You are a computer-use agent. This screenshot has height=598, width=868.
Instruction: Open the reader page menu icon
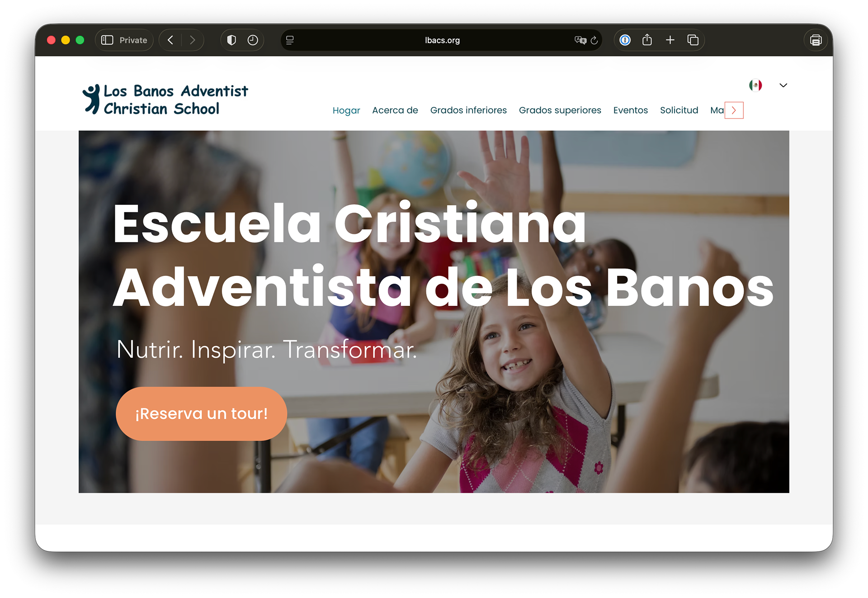tap(290, 40)
